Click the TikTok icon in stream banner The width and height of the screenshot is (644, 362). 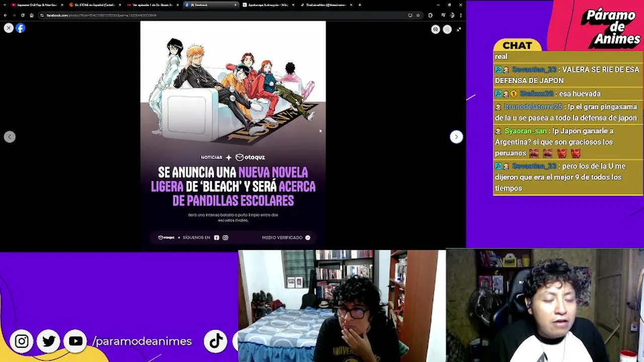tap(216, 341)
